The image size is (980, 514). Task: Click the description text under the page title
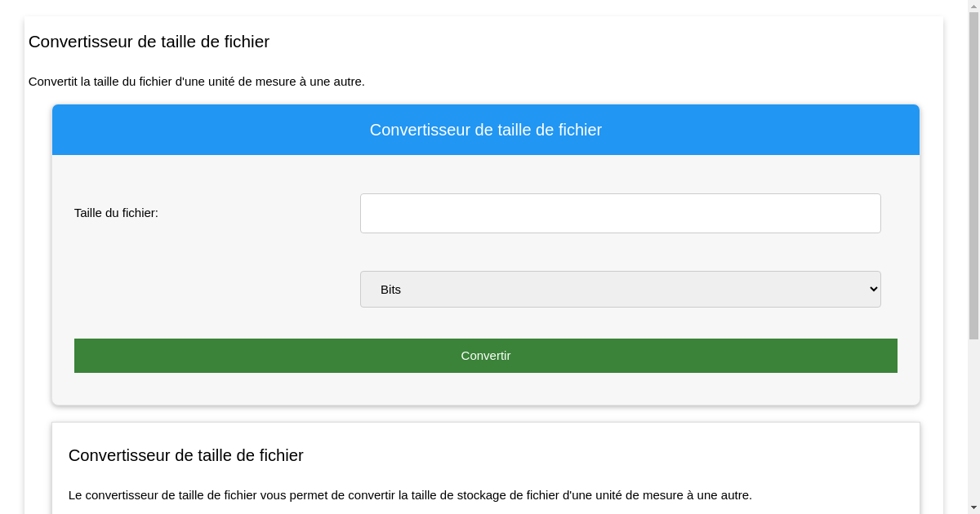pyautogui.click(x=197, y=82)
